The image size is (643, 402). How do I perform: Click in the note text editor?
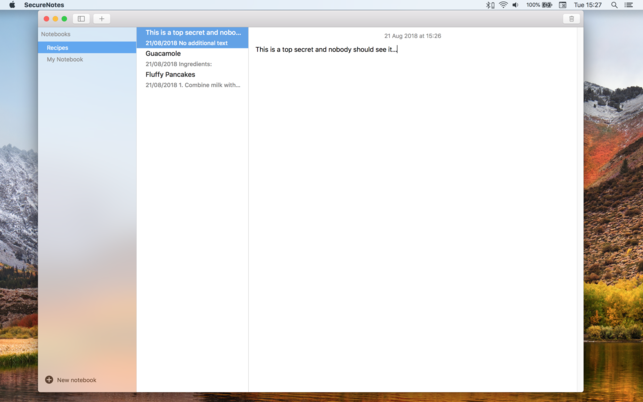[x=413, y=217]
